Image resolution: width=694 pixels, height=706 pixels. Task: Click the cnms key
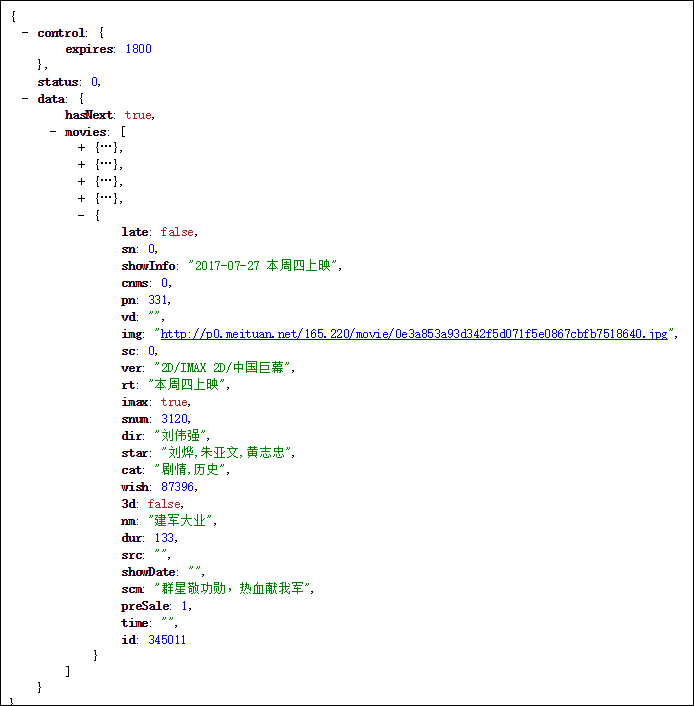click(135, 283)
